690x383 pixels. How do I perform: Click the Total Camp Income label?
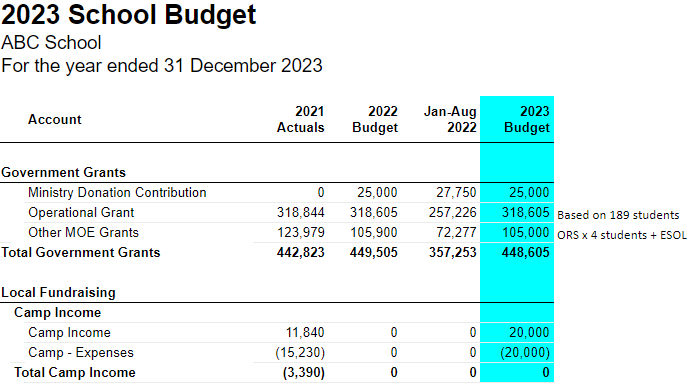coord(75,372)
